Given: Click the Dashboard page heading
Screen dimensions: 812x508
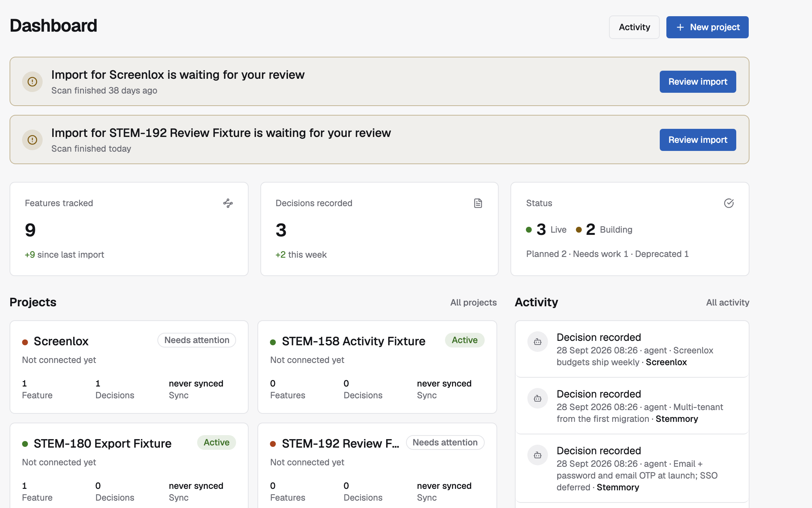Looking at the screenshot, I should pos(54,26).
